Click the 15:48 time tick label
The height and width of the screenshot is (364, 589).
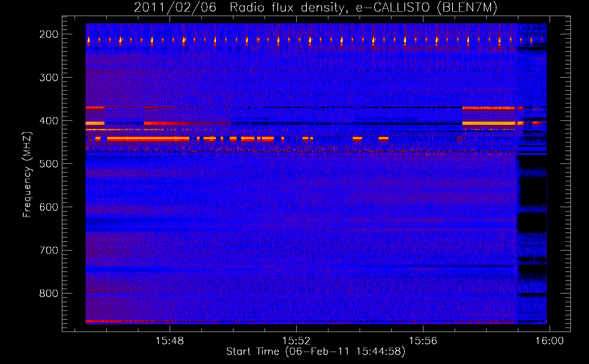pyautogui.click(x=170, y=341)
